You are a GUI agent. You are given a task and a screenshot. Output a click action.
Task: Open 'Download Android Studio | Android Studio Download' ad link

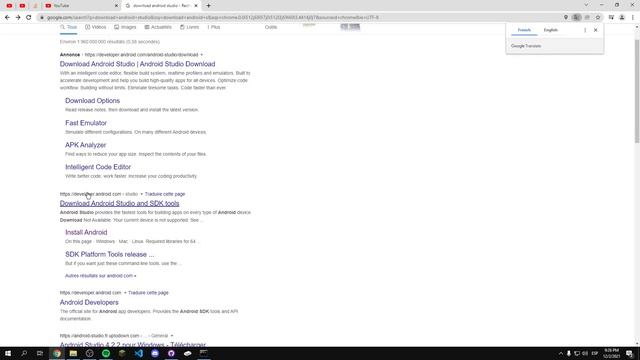[x=138, y=64]
